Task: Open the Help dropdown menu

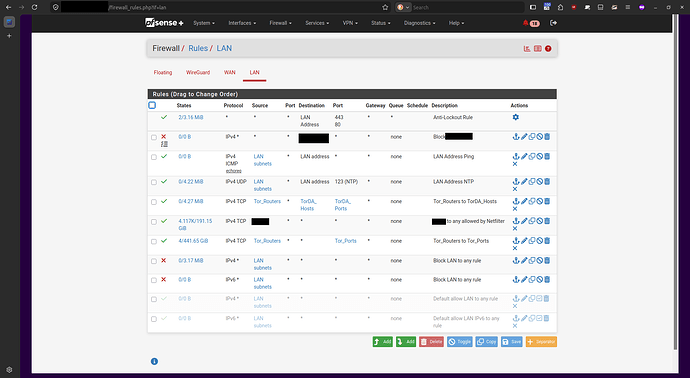Action: pyautogui.click(x=456, y=23)
